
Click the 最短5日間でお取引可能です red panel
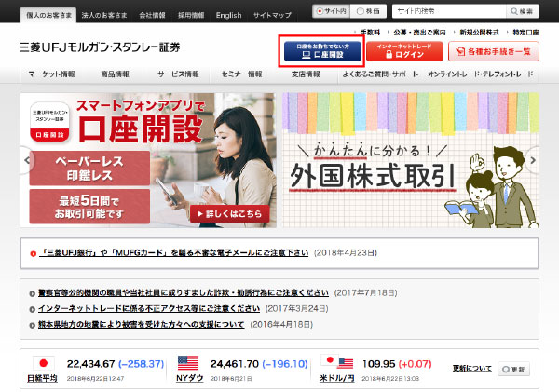(89, 207)
